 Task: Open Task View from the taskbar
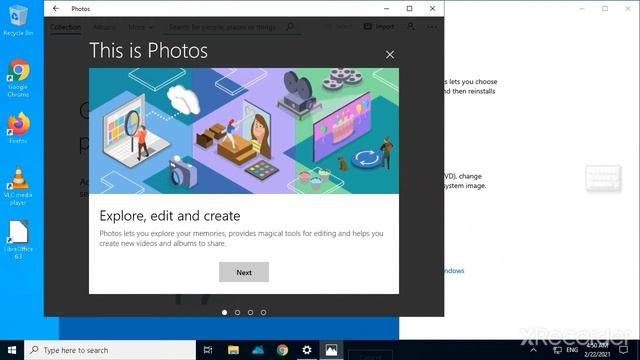[x=208, y=350]
